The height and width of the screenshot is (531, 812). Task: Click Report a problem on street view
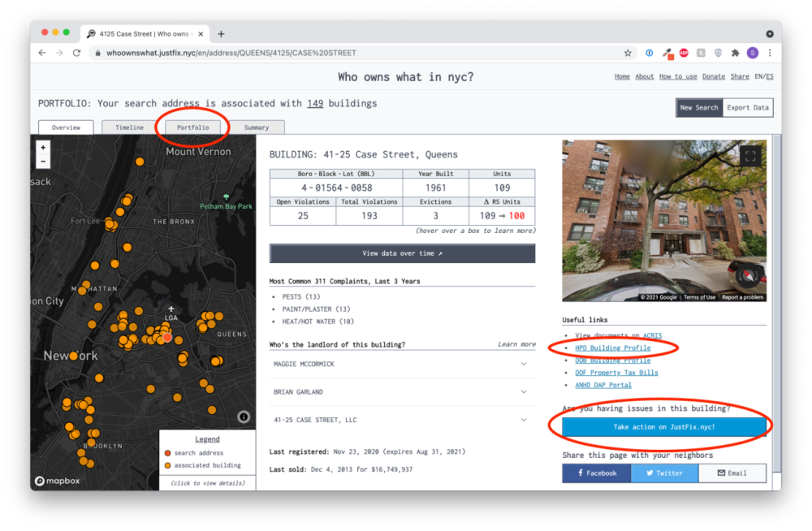coord(743,297)
